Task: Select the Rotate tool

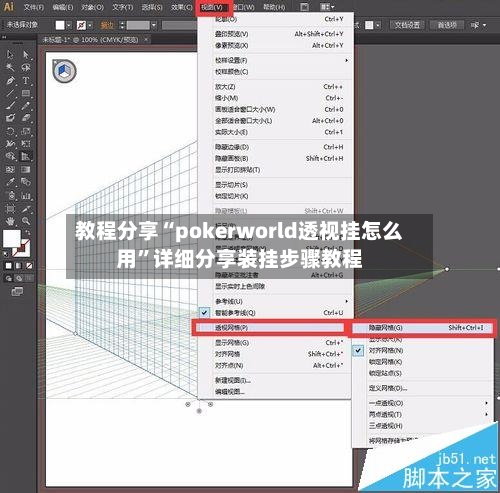Action: click(10, 131)
